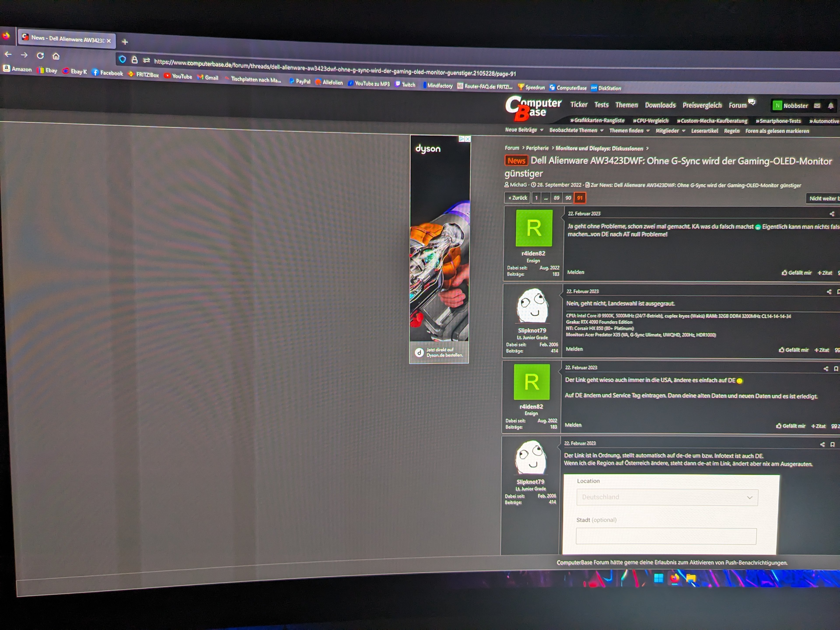Image resolution: width=840 pixels, height=630 pixels.
Task: Click the home icon in toolbar
Action: (56, 57)
